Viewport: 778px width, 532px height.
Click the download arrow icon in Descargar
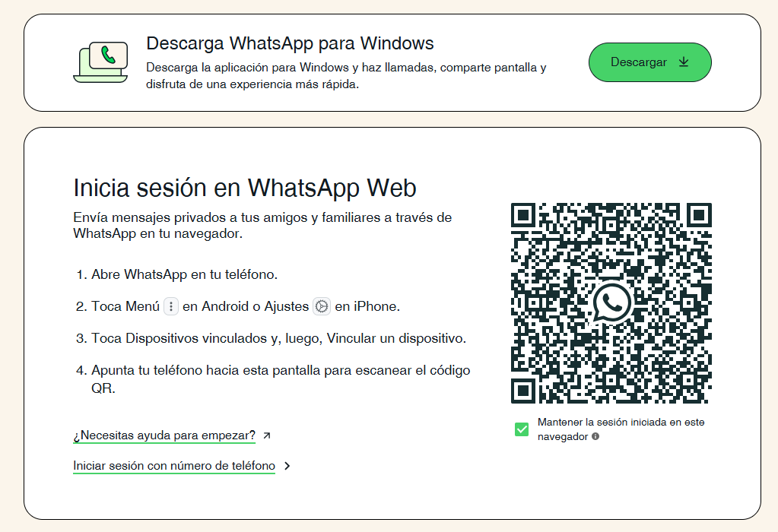[x=684, y=62]
